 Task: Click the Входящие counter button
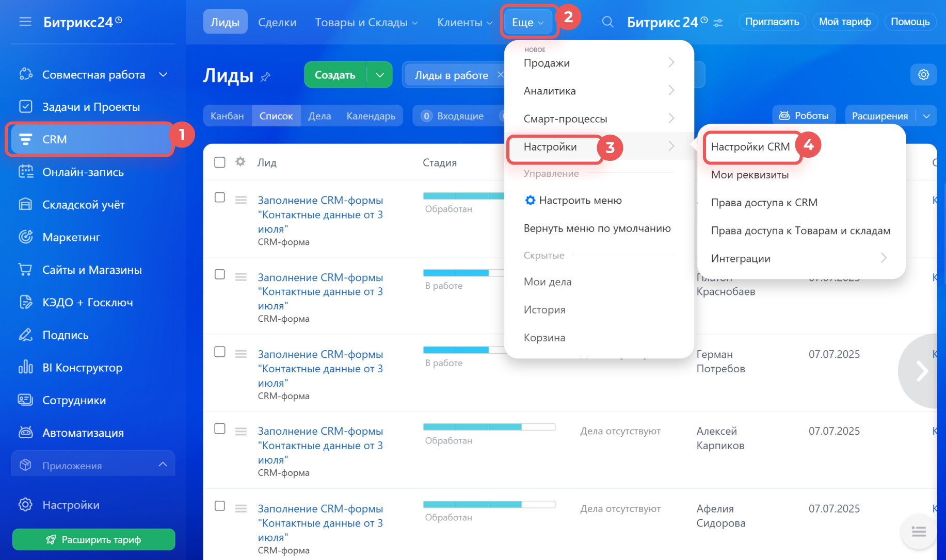453,116
